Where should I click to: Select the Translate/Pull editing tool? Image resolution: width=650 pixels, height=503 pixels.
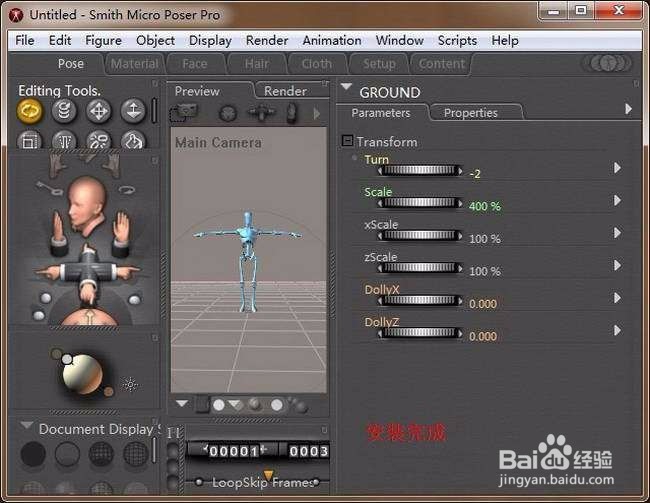pos(99,111)
